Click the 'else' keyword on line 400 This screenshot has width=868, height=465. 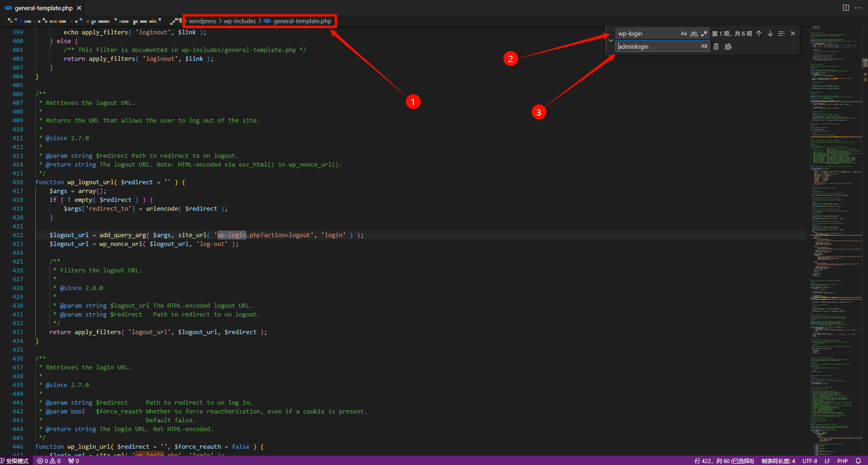pyautogui.click(x=64, y=41)
